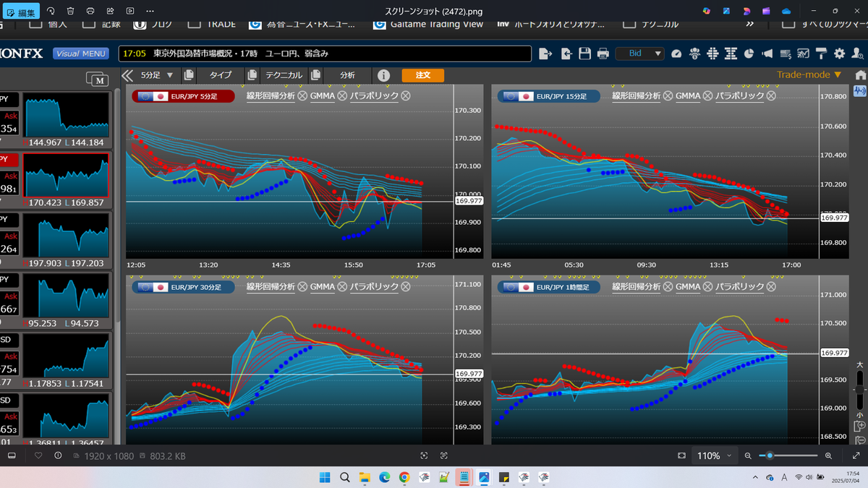Click the パラボリック label on 1時間足 chart

pos(740,287)
